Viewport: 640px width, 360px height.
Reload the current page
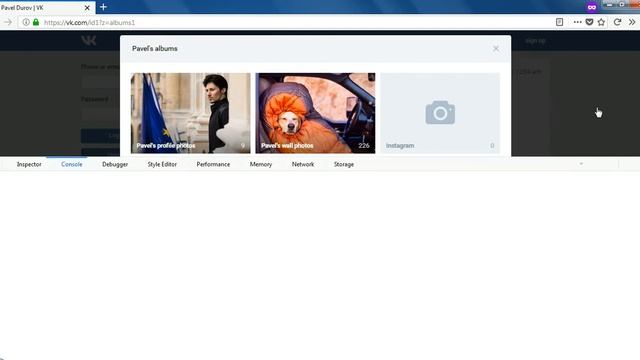coord(617,22)
